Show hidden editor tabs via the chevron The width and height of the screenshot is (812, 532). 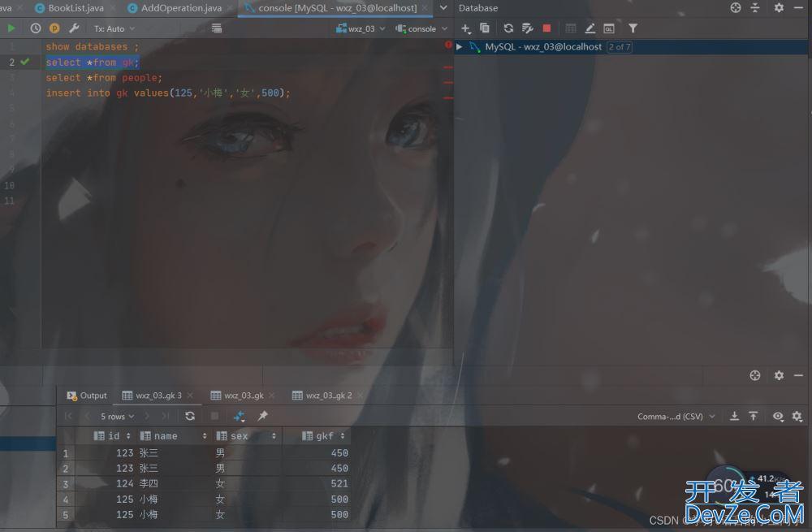pyautogui.click(x=443, y=8)
